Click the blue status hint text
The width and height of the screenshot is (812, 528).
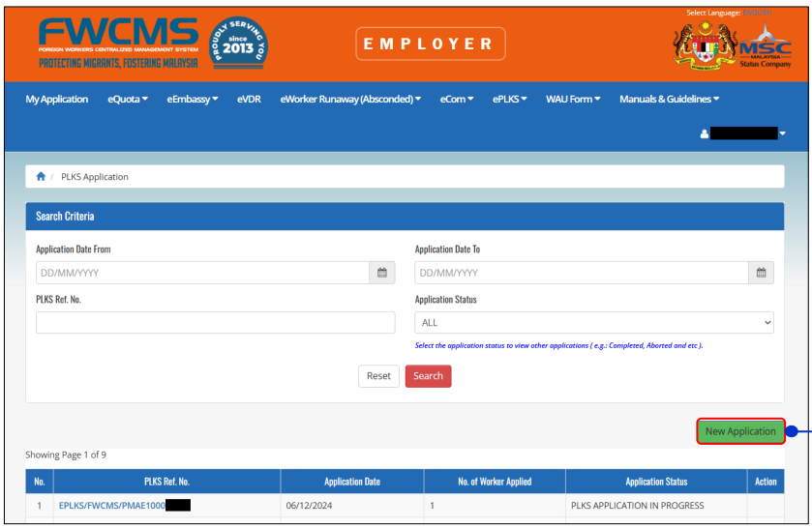tap(558, 345)
